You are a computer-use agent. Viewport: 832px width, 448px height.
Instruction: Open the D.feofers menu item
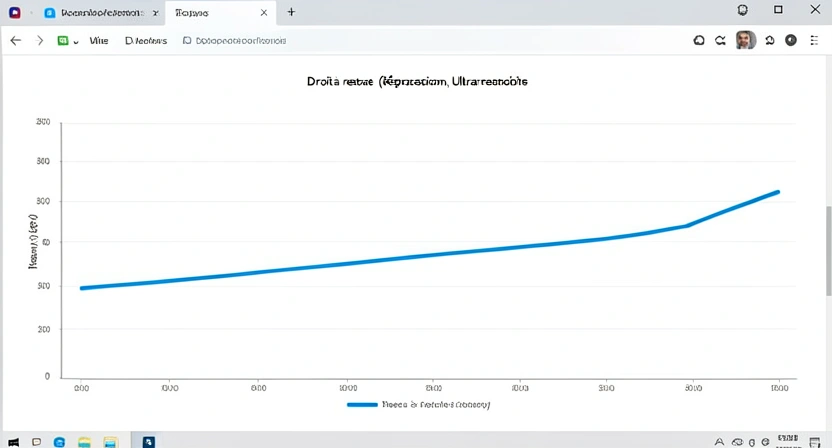146,40
